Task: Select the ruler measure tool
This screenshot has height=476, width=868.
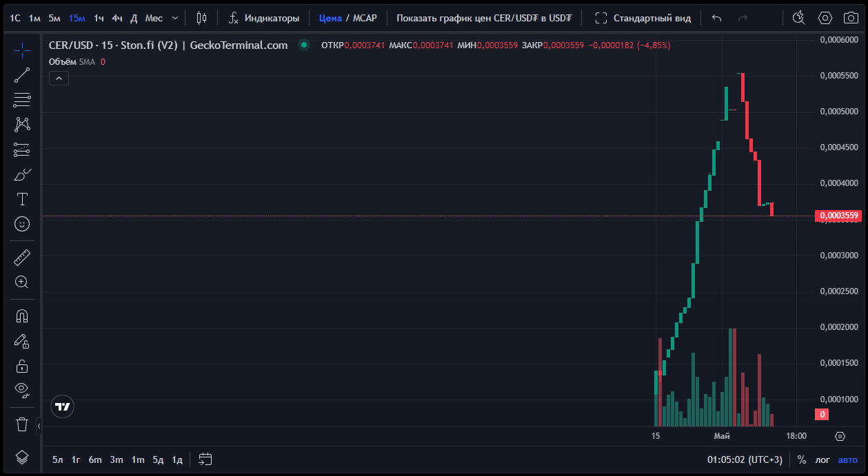Action: [x=22, y=258]
